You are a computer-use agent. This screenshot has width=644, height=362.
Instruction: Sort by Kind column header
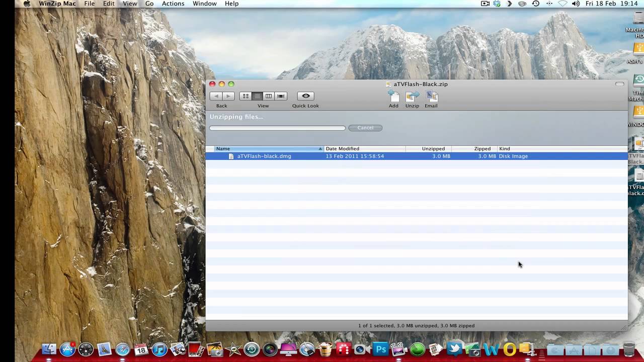(x=562, y=149)
